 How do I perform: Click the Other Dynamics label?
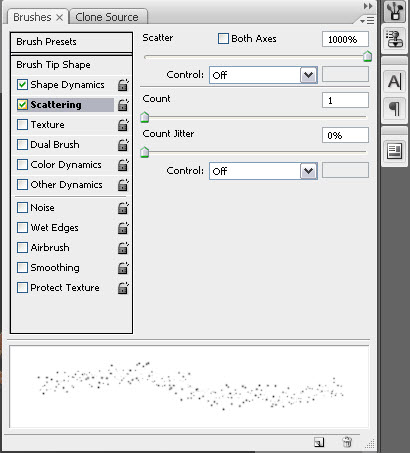66,185
